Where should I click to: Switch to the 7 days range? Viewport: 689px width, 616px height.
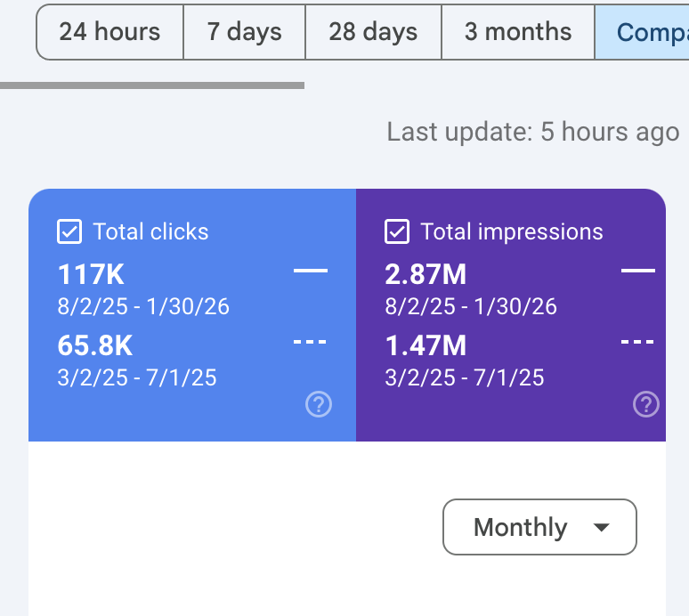244,32
